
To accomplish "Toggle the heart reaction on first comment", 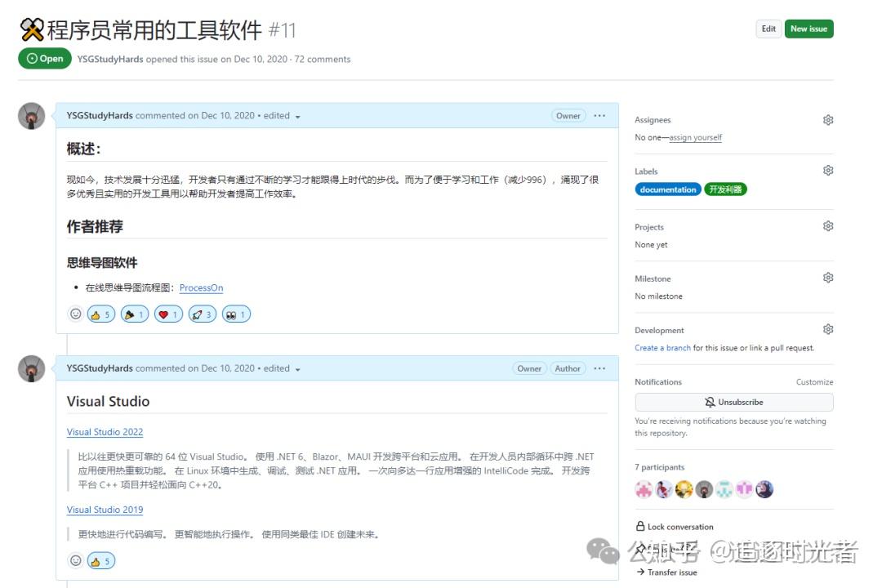I will (168, 313).
